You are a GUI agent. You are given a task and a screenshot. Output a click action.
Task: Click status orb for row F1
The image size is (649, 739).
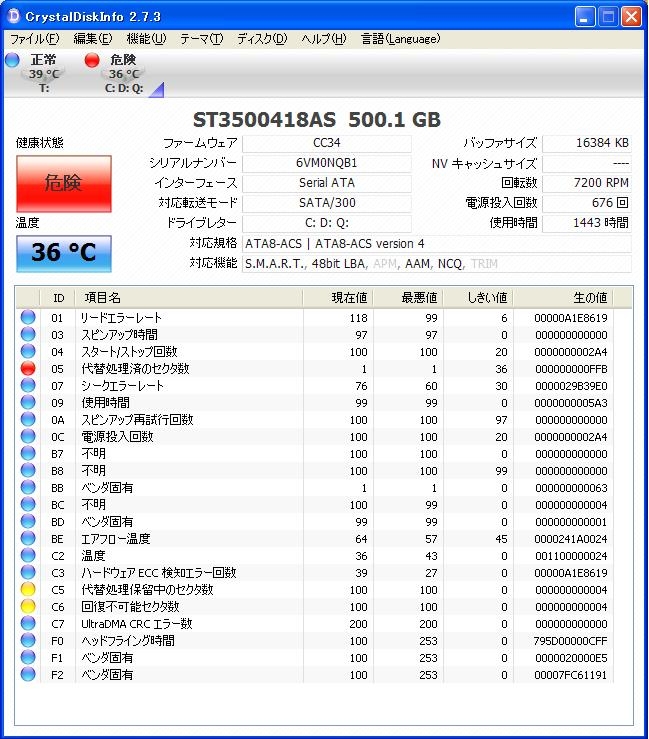pyautogui.click(x=28, y=657)
